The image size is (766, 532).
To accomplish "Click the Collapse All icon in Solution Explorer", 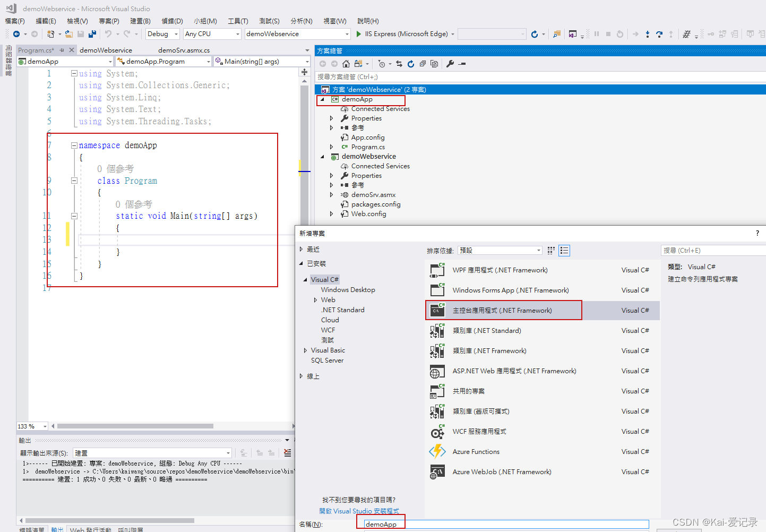I will tap(423, 64).
